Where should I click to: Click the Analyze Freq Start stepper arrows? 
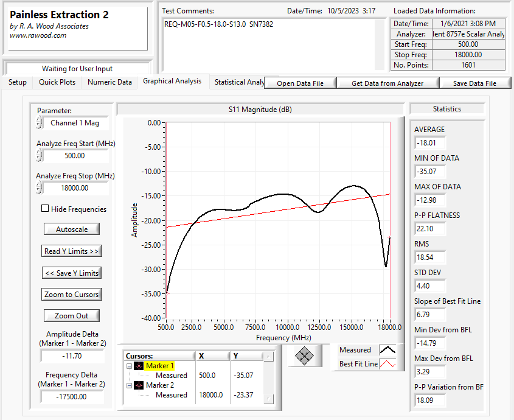[39, 155]
